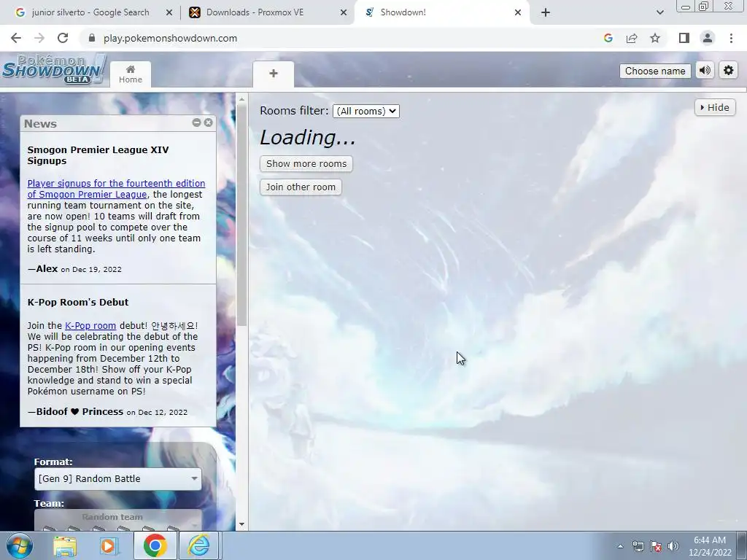Close the Proxmox VE tab

point(344,12)
